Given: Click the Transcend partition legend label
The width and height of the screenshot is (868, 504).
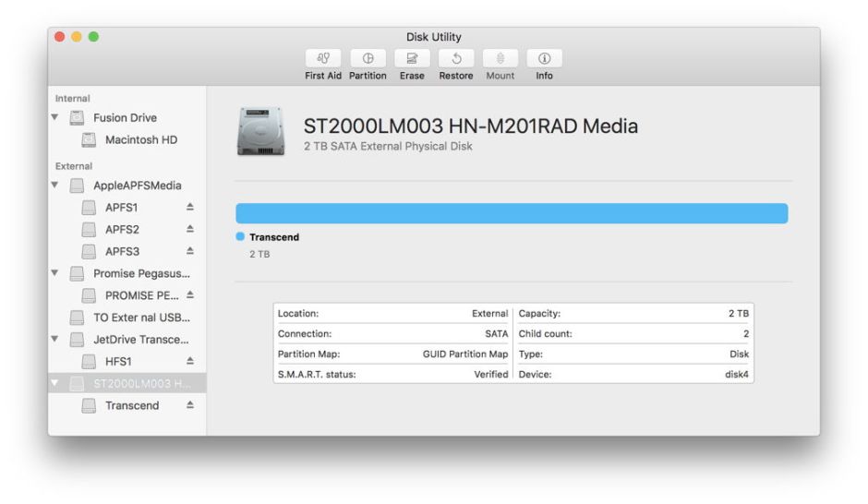Looking at the screenshot, I should pos(274,237).
